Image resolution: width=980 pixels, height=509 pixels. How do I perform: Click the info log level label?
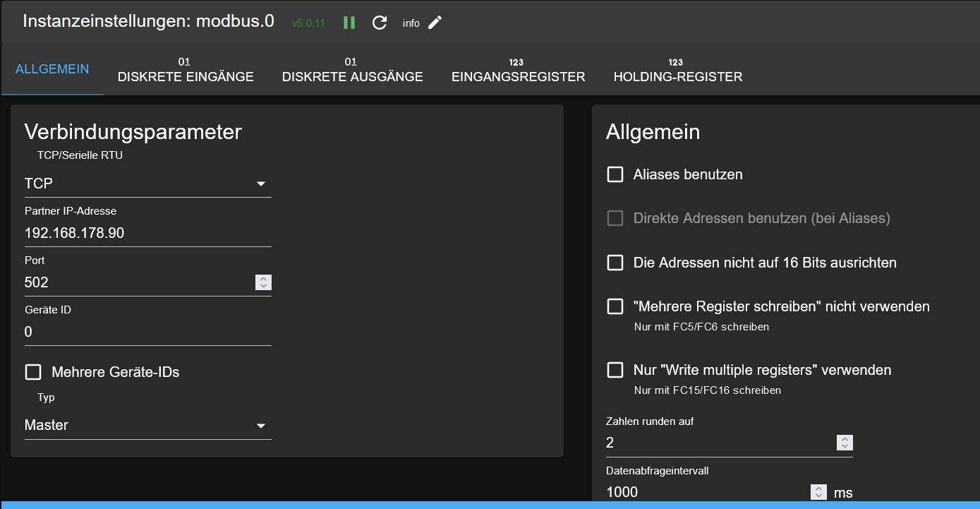(x=411, y=23)
